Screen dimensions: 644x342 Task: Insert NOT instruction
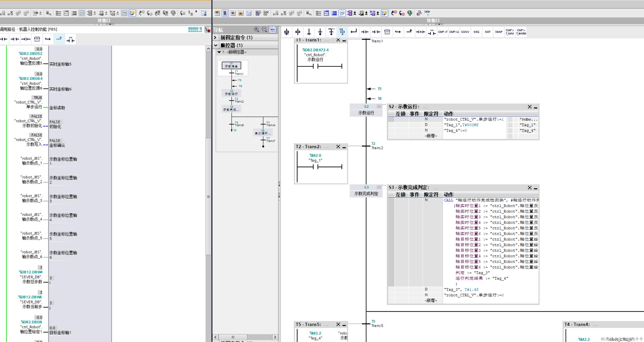[488, 32]
